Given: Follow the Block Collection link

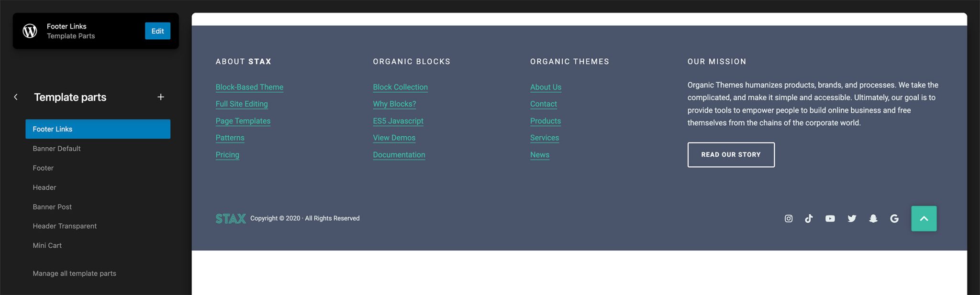Looking at the screenshot, I should click(x=400, y=87).
